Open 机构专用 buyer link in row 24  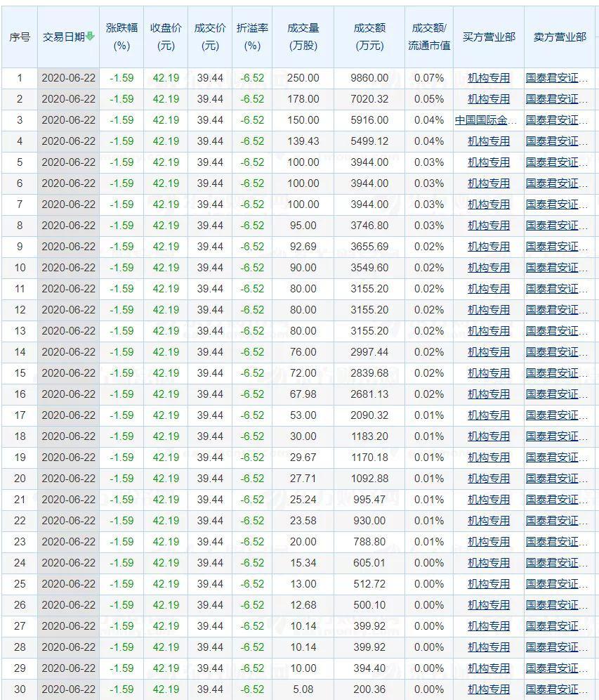coord(489,563)
